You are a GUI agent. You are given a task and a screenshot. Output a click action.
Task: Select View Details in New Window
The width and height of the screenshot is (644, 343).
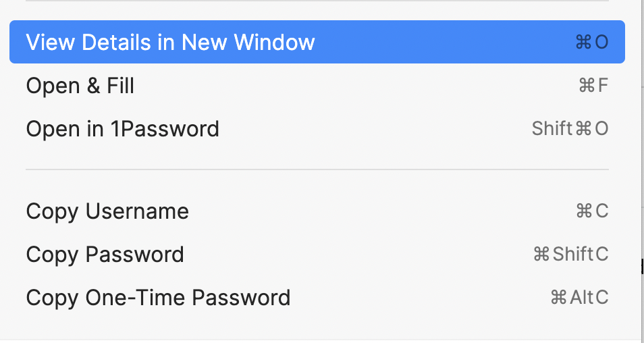(170, 43)
